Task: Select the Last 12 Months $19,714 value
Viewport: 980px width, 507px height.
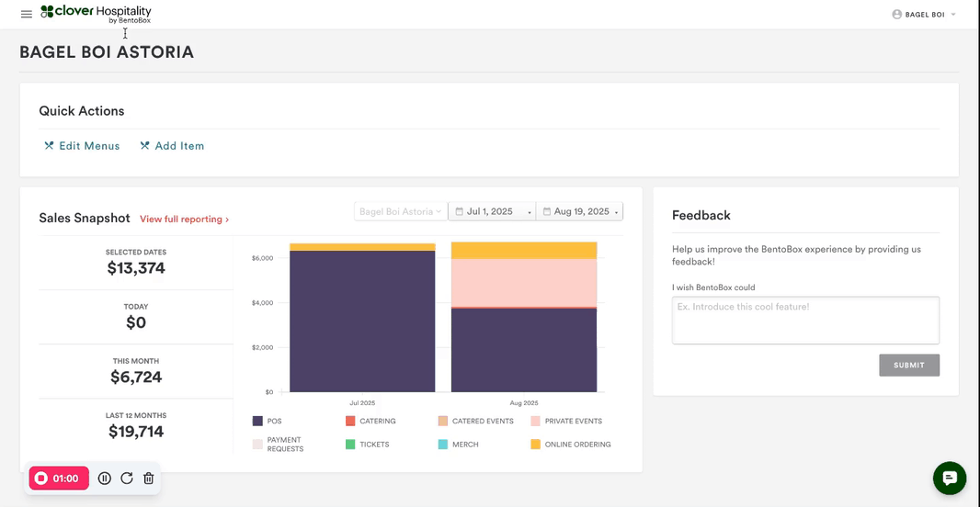Action: pos(136,432)
